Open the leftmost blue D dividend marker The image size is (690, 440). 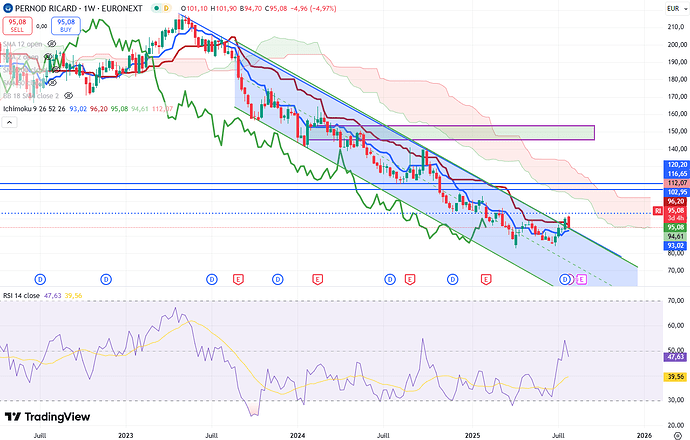(41, 278)
